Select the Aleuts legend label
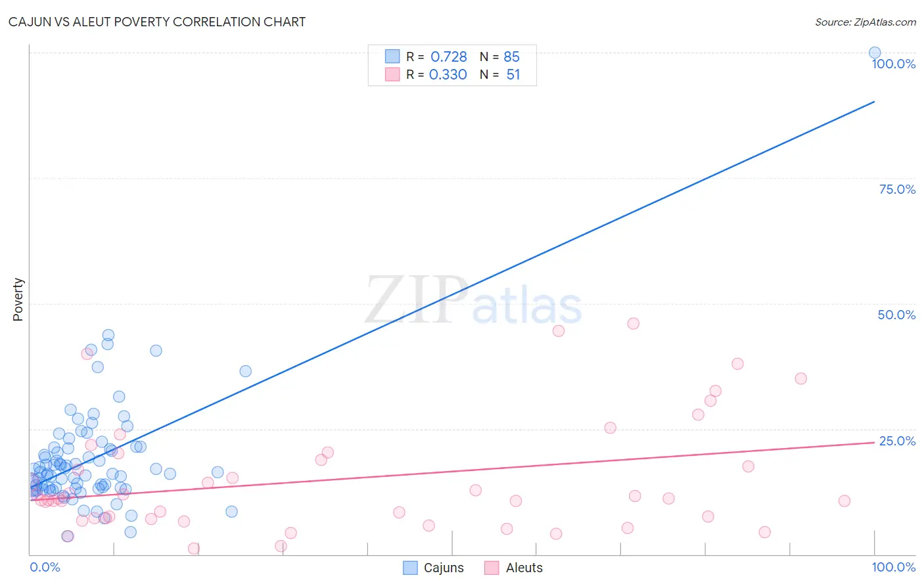924x586 pixels. [524, 568]
